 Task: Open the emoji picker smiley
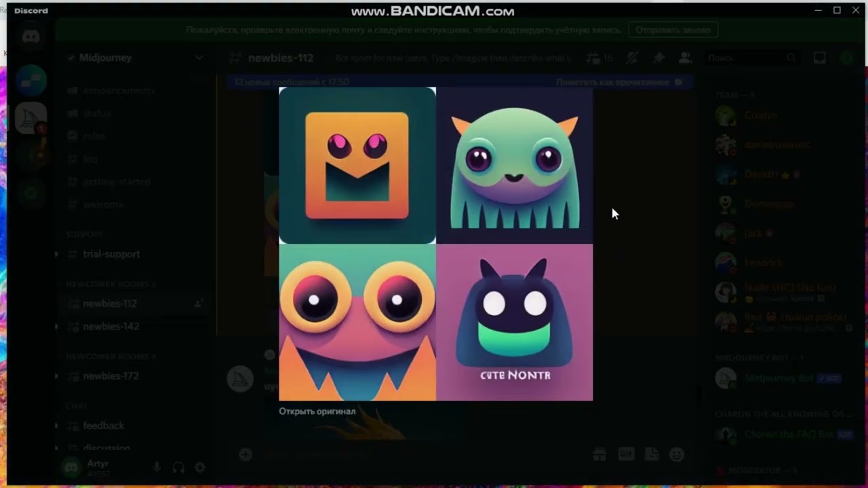coord(677,455)
